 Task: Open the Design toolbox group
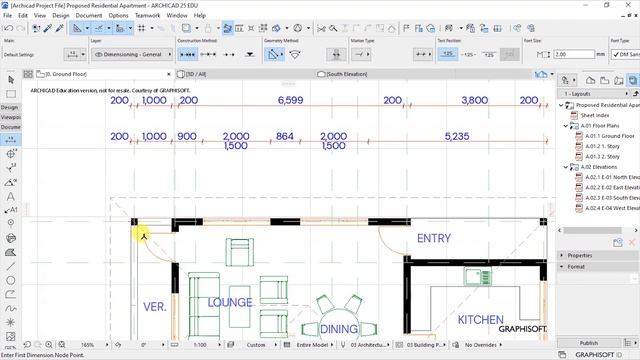(x=9, y=107)
